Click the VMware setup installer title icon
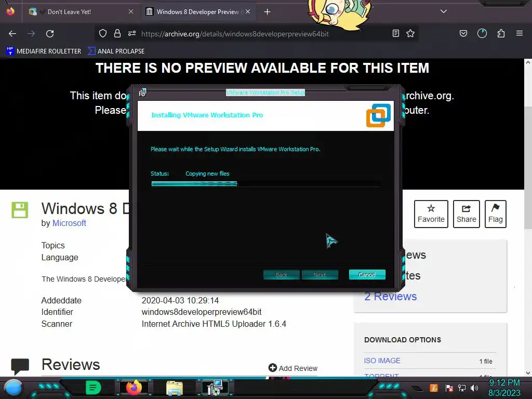Screen dimensions: 532x399 click(142, 92)
